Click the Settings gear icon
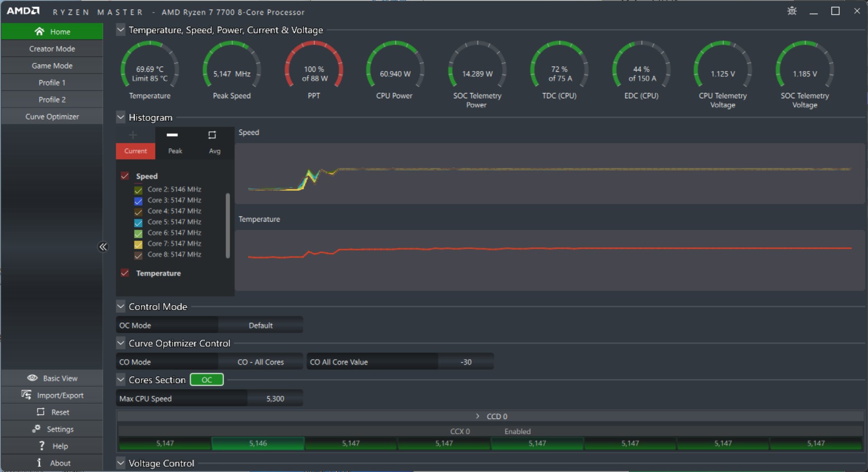868x472 pixels. pos(36,429)
